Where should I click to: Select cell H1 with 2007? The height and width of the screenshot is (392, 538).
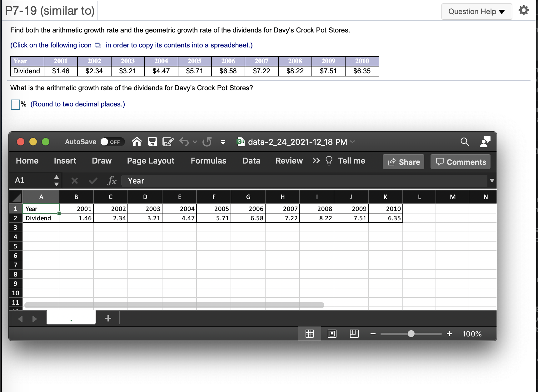282,209
